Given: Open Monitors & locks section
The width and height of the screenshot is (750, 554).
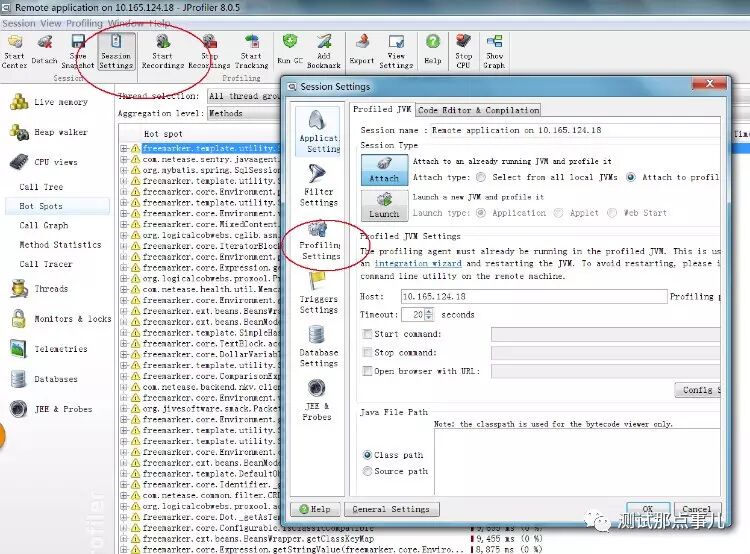Looking at the screenshot, I should tap(61, 319).
